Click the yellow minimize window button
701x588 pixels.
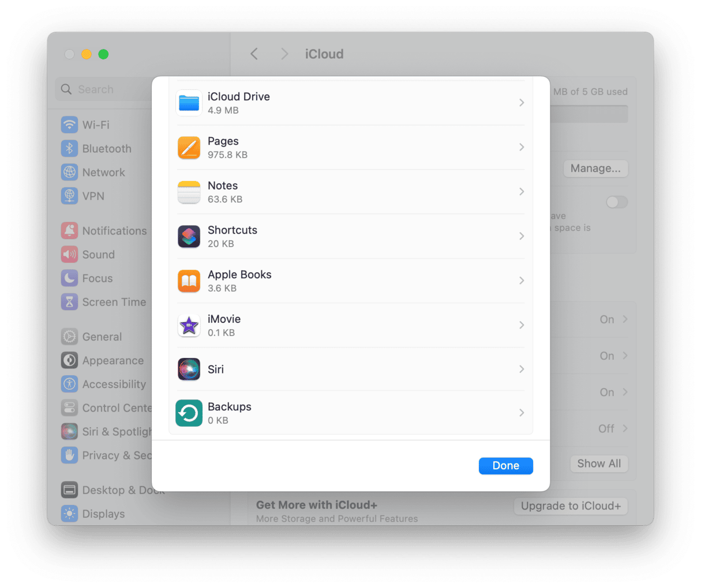click(x=87, y=54)
